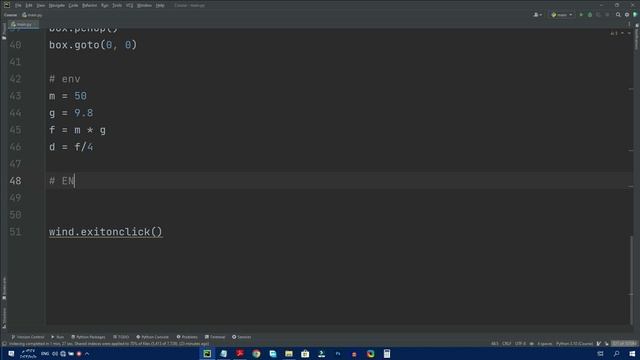The width and height of the screenshot is (640, 360).
Task: Open the VCS menu
Action: click(x=129, y=5)
